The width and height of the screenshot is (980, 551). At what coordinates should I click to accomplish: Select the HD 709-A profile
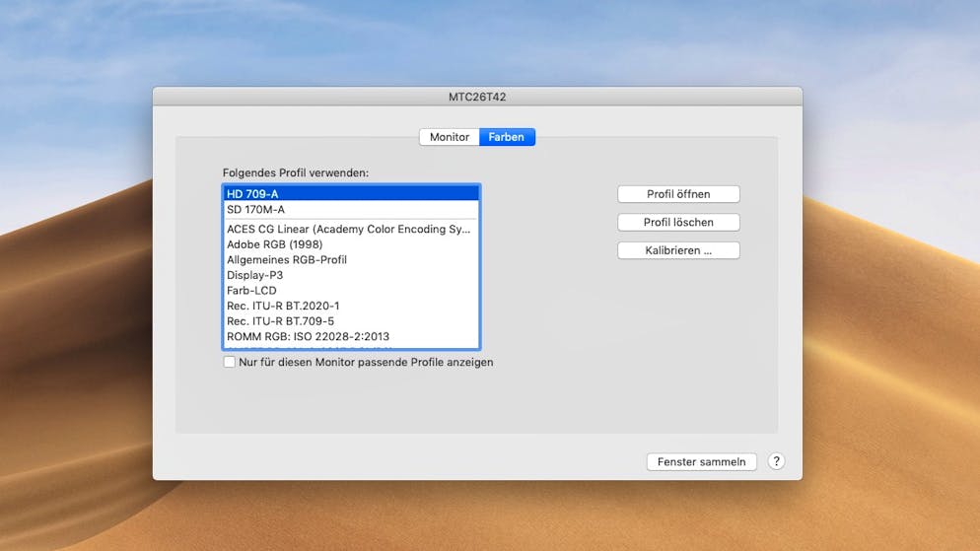point(351,193)
